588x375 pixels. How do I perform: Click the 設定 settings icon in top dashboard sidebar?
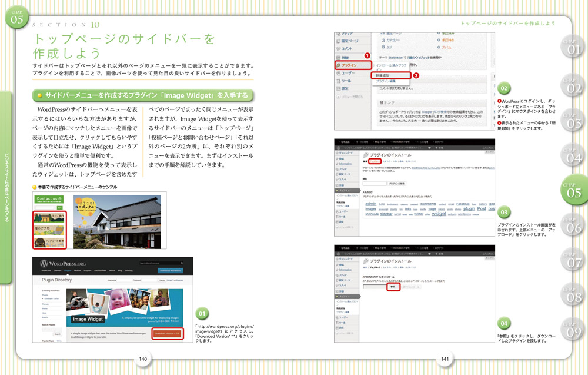(338, 88)
